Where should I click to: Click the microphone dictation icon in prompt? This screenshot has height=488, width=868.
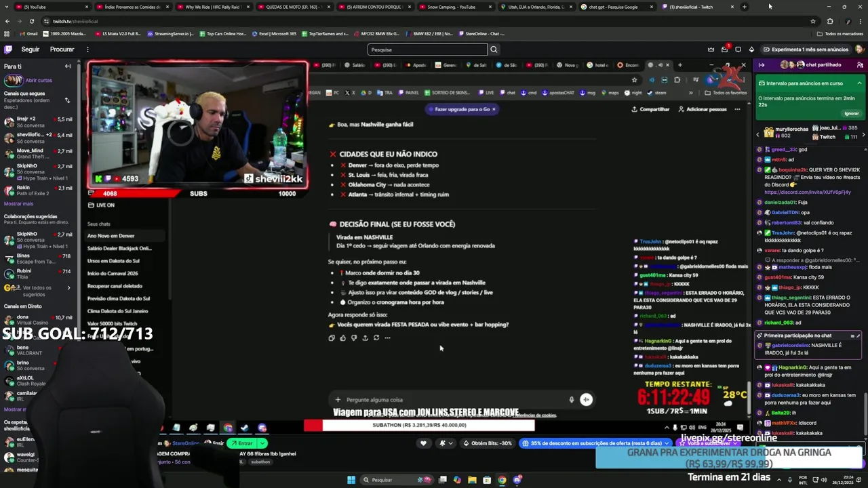[x=572, y=400]
